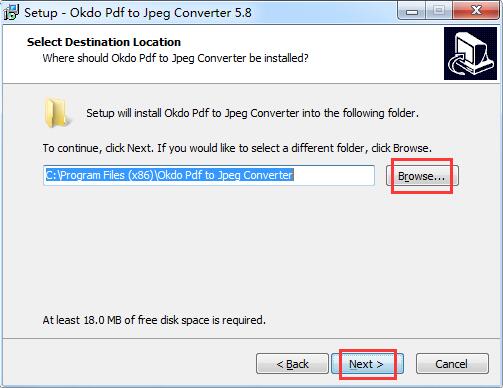
Task: Click the yellow folder icon
Action: [x=57, y=113]
